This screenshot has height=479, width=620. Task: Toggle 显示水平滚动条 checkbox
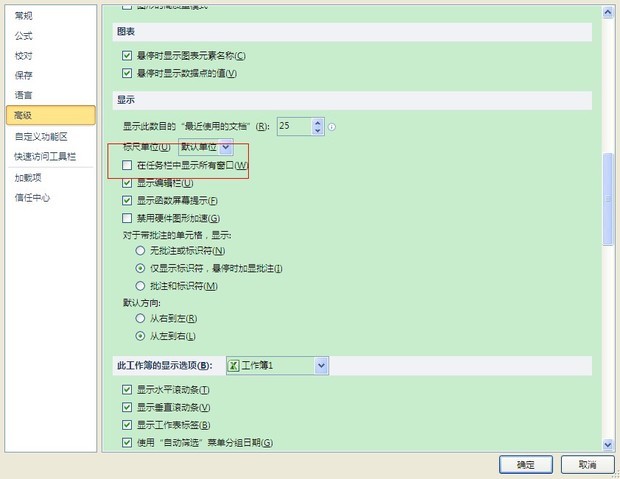pyautogui.click(x=127, y=390)
